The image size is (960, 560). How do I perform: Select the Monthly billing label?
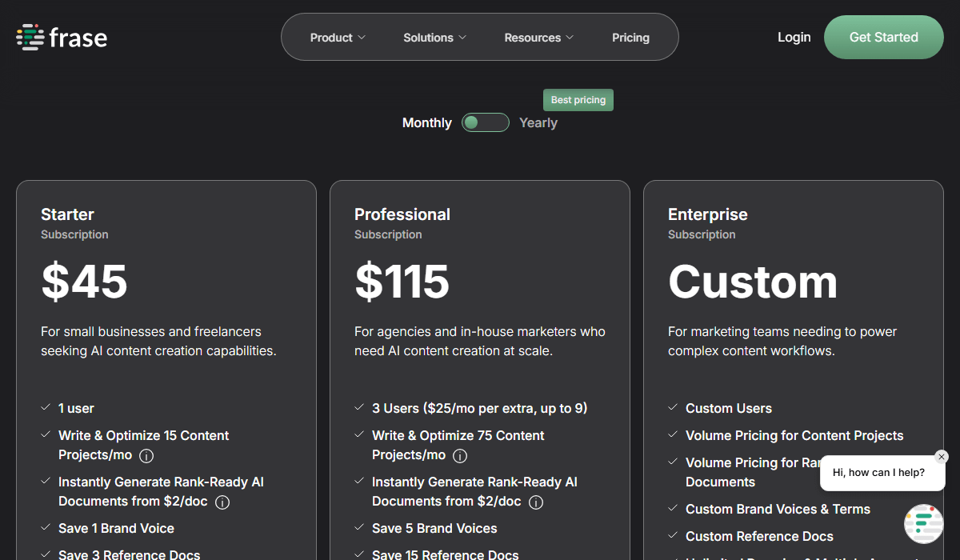coord(426,122)
